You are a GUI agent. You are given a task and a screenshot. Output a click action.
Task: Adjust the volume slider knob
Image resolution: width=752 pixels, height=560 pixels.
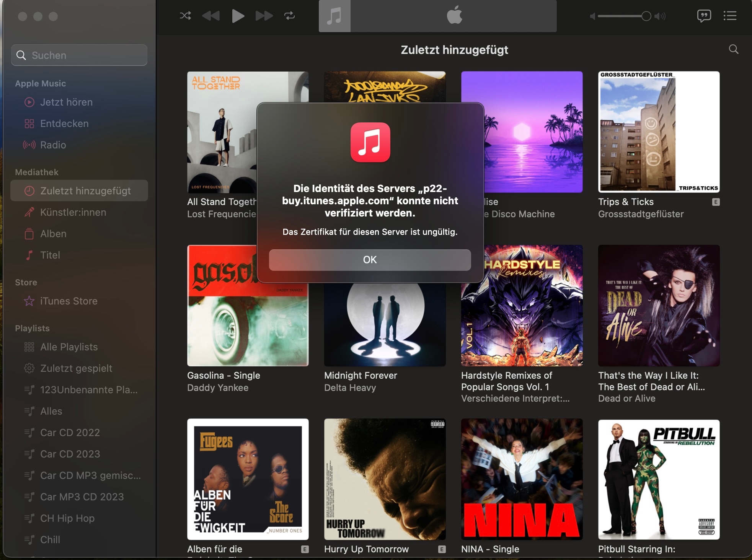646,16
